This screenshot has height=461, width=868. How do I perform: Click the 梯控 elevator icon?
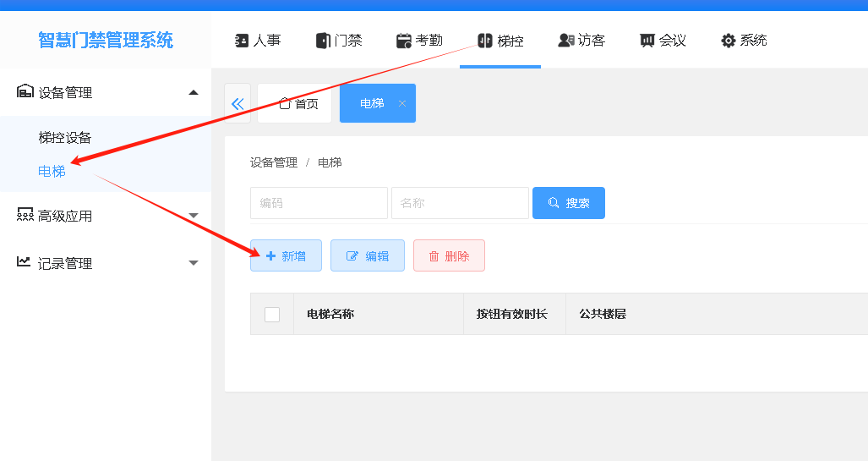[x=485, y=41]
